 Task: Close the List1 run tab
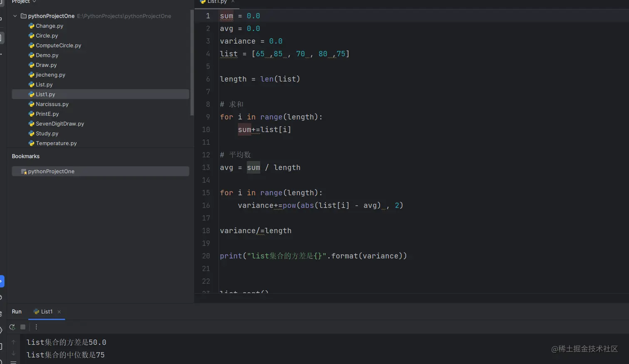(59, 312)
